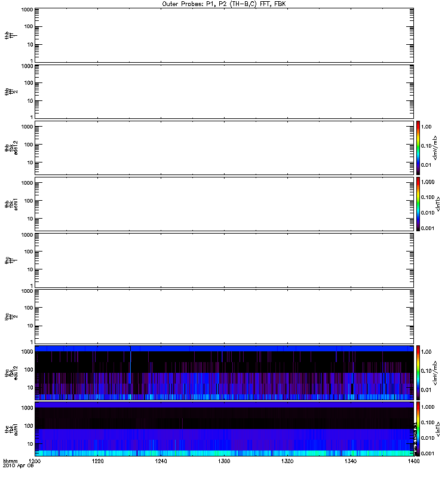This screenshot has width=448, height=478.
Task: Click the 'thb fbk edc12' y-axis panel label
Action: pos(11,148)
